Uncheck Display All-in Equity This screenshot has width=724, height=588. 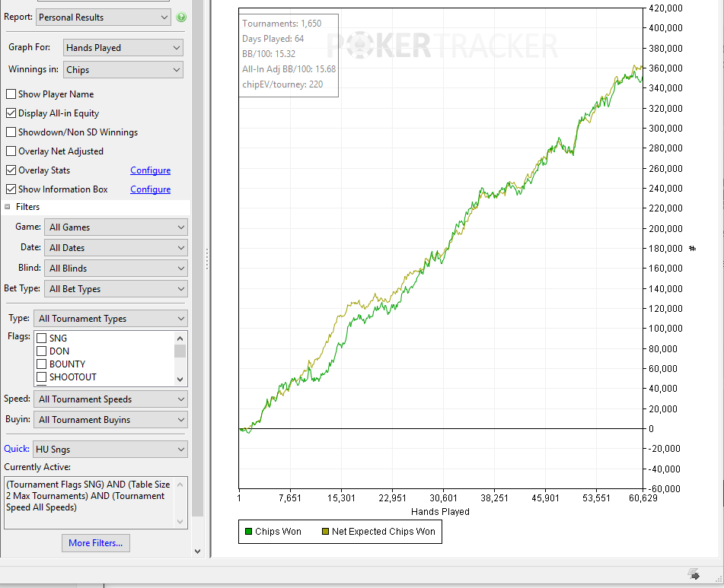[11, 113]
